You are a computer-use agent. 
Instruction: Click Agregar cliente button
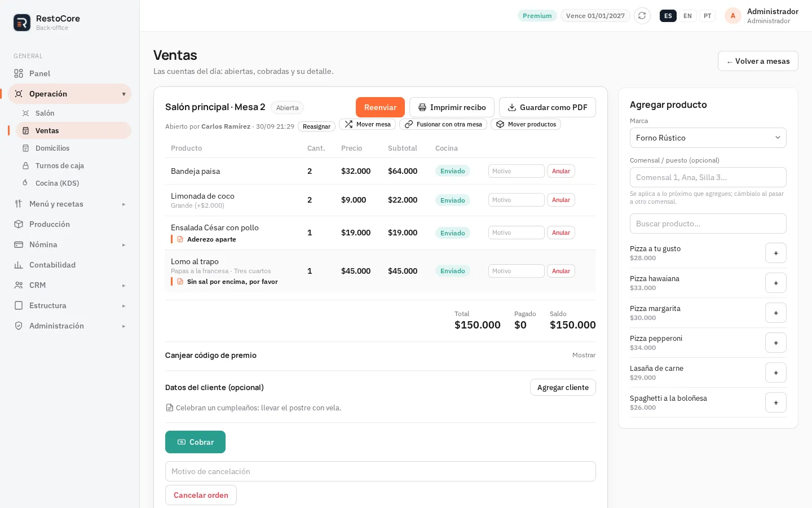point(563,387)
